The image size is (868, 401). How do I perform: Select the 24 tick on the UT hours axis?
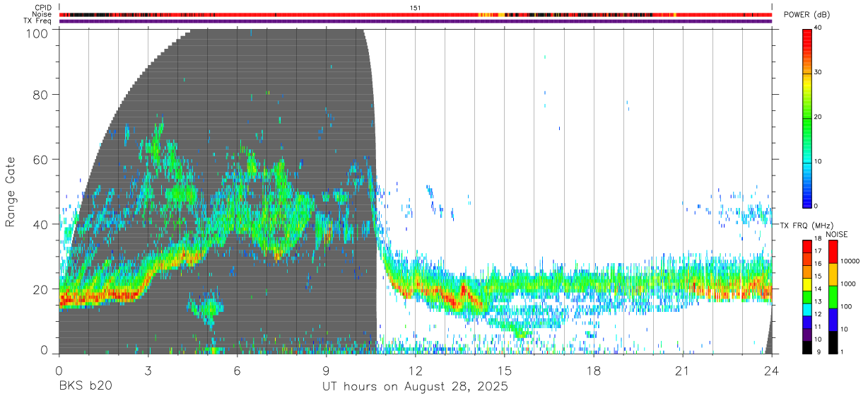pyautogui.click(x=772, y=370)
